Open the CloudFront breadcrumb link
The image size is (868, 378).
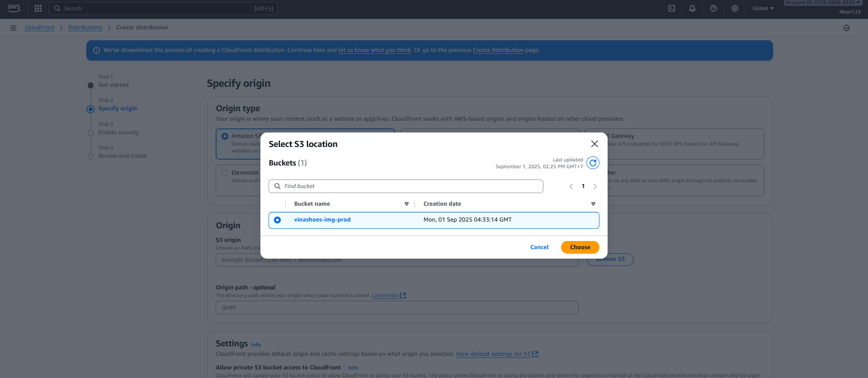point(39,27)
